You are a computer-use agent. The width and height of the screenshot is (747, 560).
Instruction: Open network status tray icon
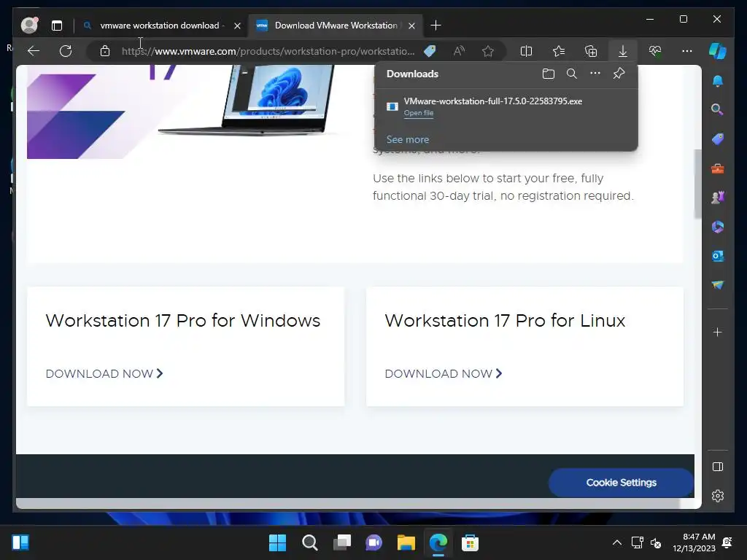click(637, 542)
